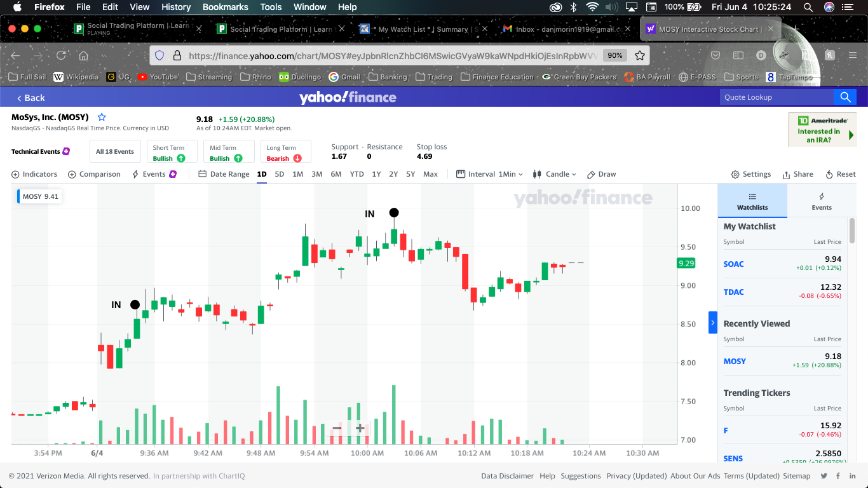The image size is (868, 488).
Task: Go back in Firefox history
Action: (15, 55)
